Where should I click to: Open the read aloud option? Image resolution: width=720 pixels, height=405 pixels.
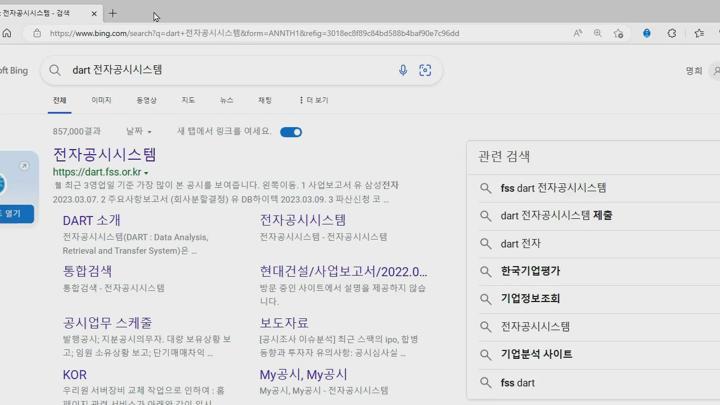point(578,33)
